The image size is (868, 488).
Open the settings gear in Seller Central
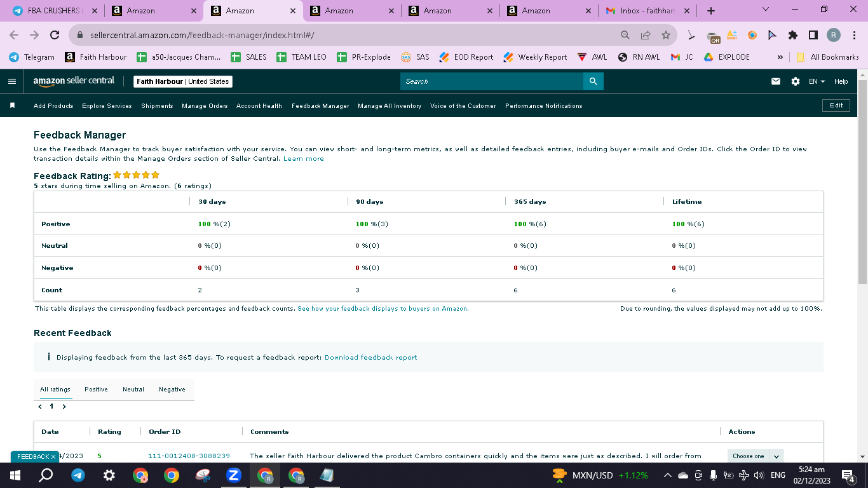796,81
